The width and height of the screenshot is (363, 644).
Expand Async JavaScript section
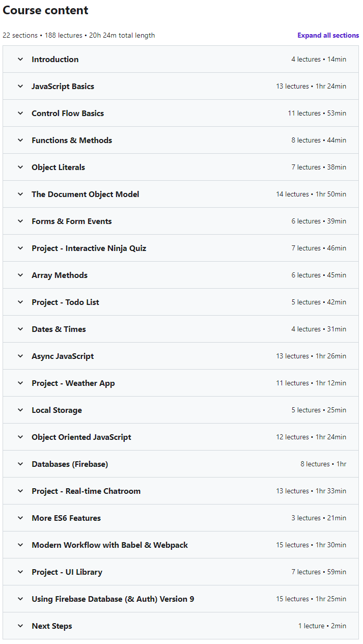[181, 356]
